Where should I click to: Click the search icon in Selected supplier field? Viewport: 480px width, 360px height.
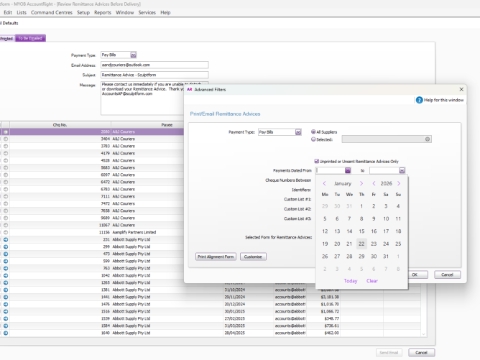click(427, 139)
